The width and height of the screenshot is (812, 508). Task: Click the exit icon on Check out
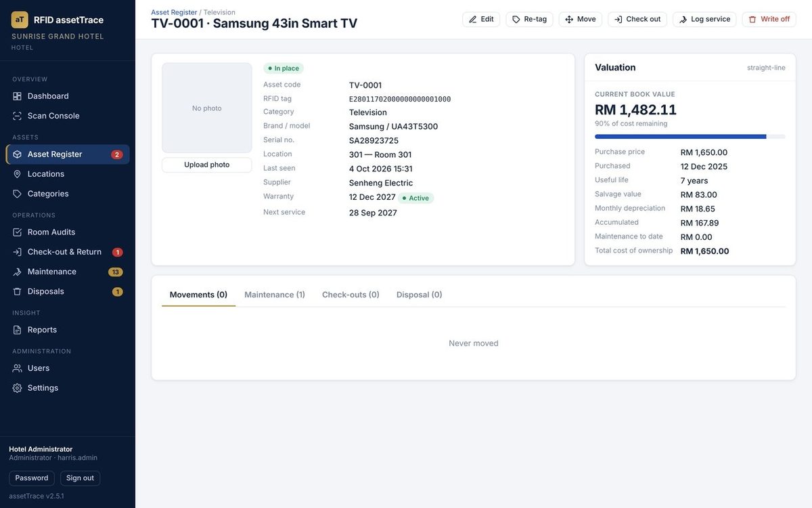pos(618,20)
